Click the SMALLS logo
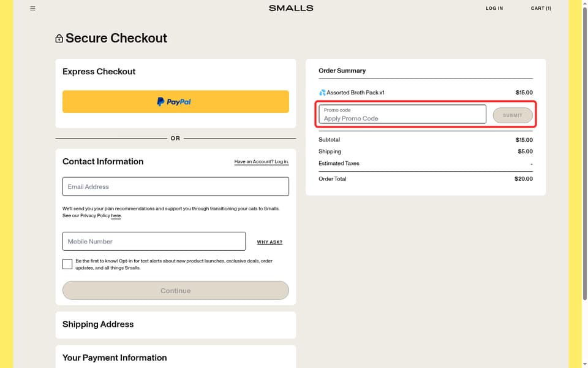Viewport: 588px width, 368px height. pos(291,8)
